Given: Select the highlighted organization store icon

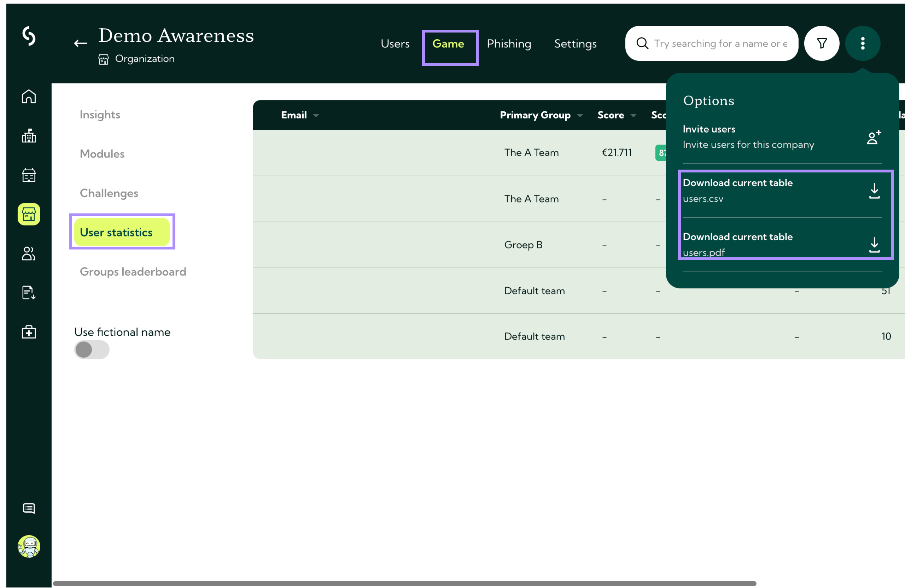Looking at the screenshot, I should [x=29, y=214].
